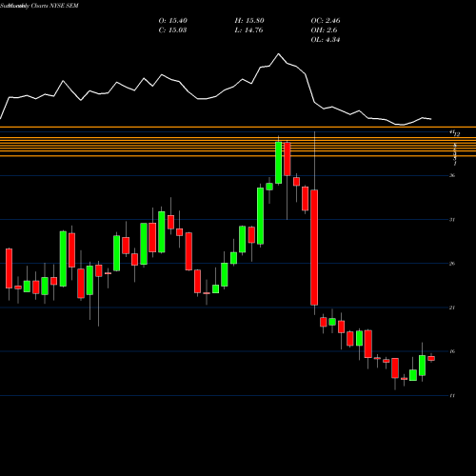Select the open value "O: 15.40"
The image size is (476, 476).
[x=173, y=21]
